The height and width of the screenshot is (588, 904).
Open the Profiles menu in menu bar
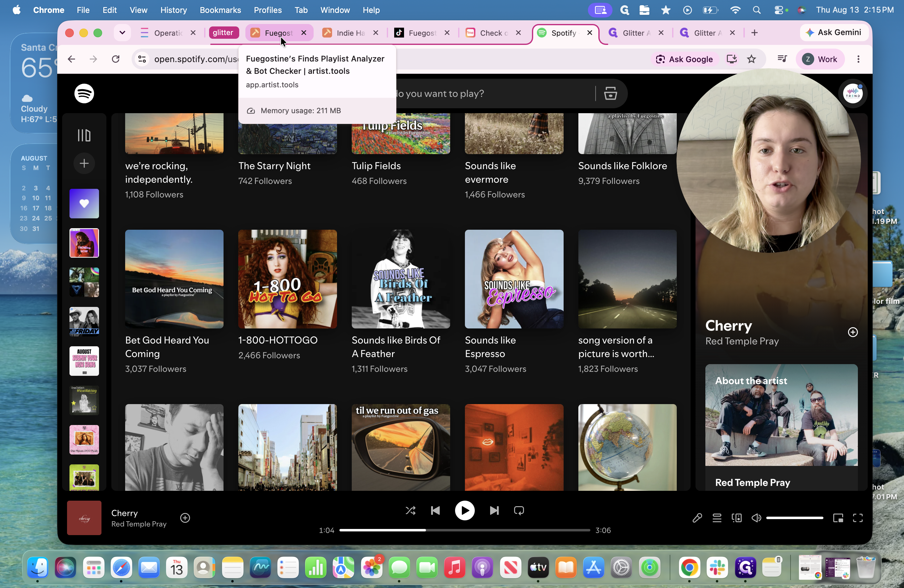pyautogui.click(x=268, y=10)
